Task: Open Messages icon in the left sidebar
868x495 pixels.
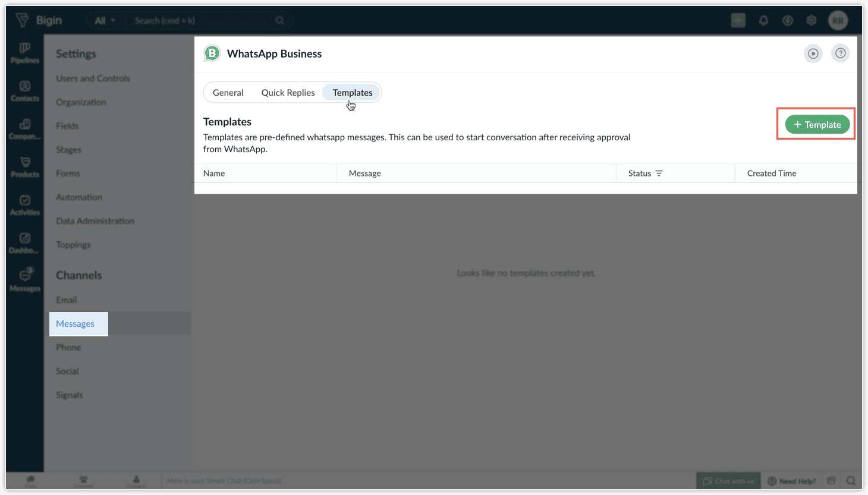Action: point(25,280)
